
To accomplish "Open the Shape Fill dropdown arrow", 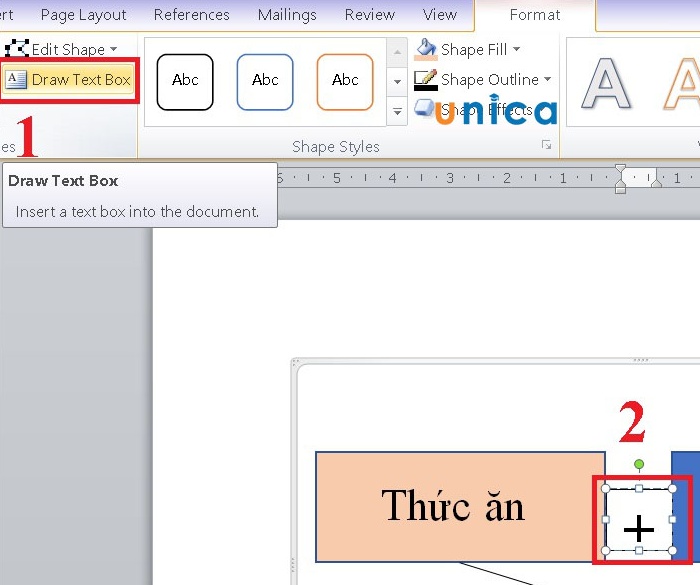I will (x=517, y=49).
